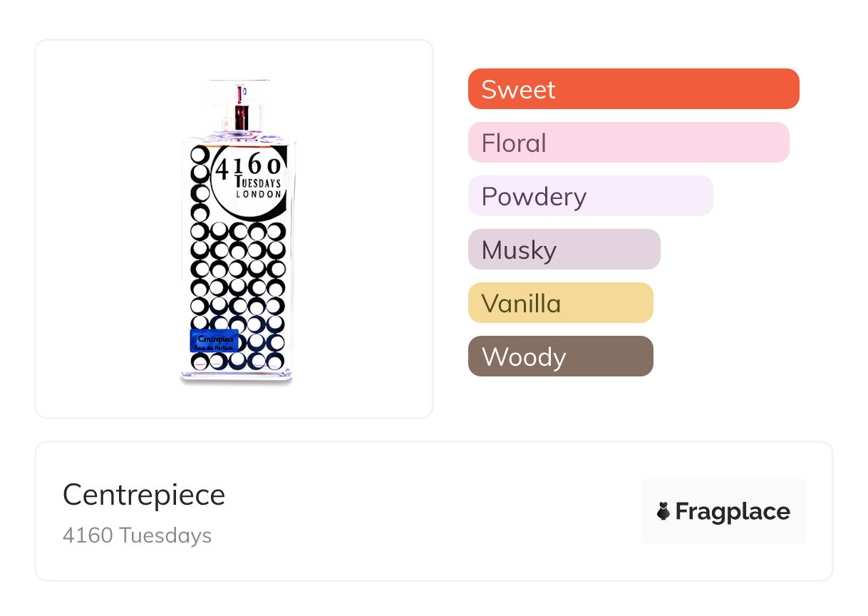
Task: Click the LONDON text on the bottle
Action: point(258,194)
